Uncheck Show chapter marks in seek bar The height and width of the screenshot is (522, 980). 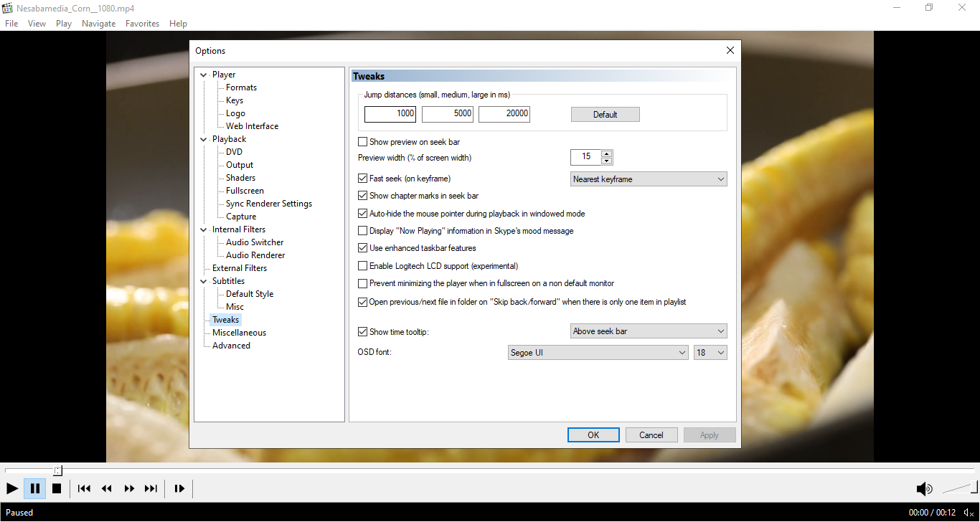(362, 196)
